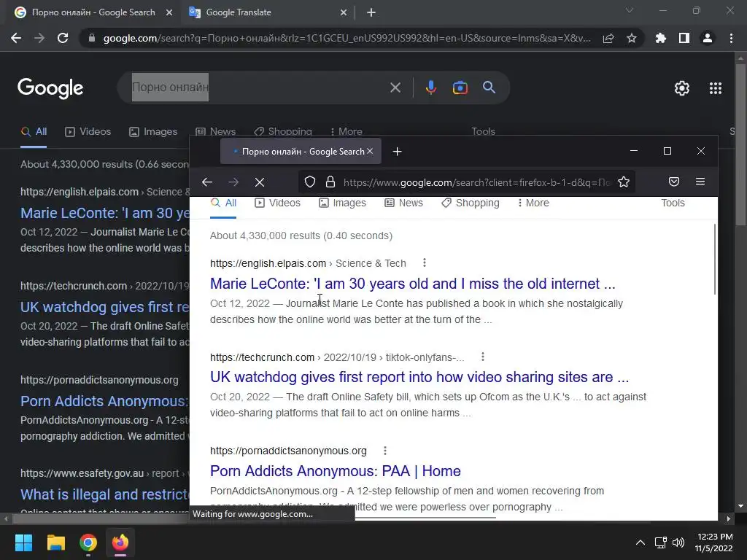Click the Chrome share page icon
This screenshot has height=560, width=747.
[608, 38]
